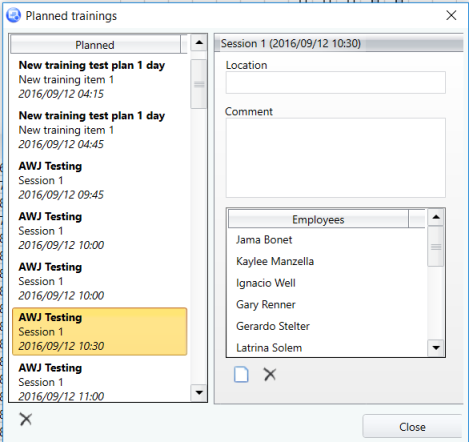Click the Planned column header
The image size is (469, 442).
tap(95, 45)
